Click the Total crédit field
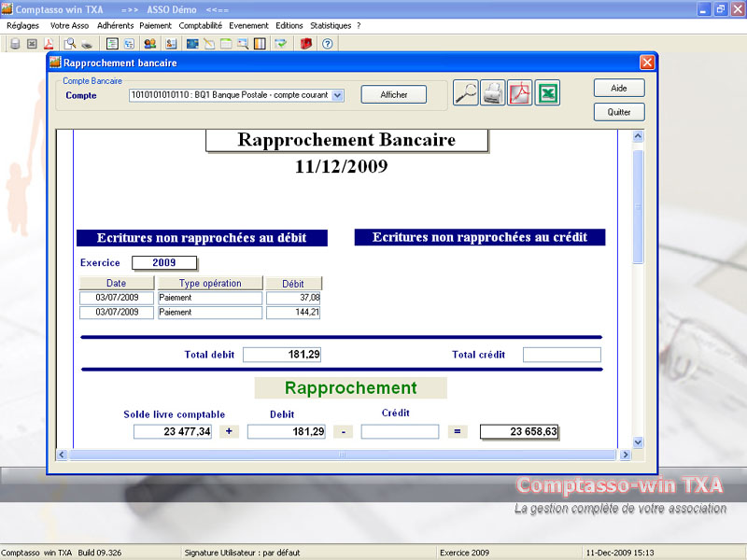Viewport: 747px width, 560px height. pos(561,355)
